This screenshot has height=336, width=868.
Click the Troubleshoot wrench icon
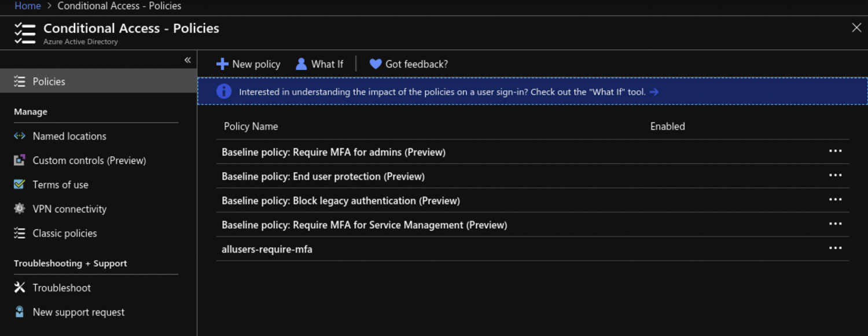pos(20,287)
